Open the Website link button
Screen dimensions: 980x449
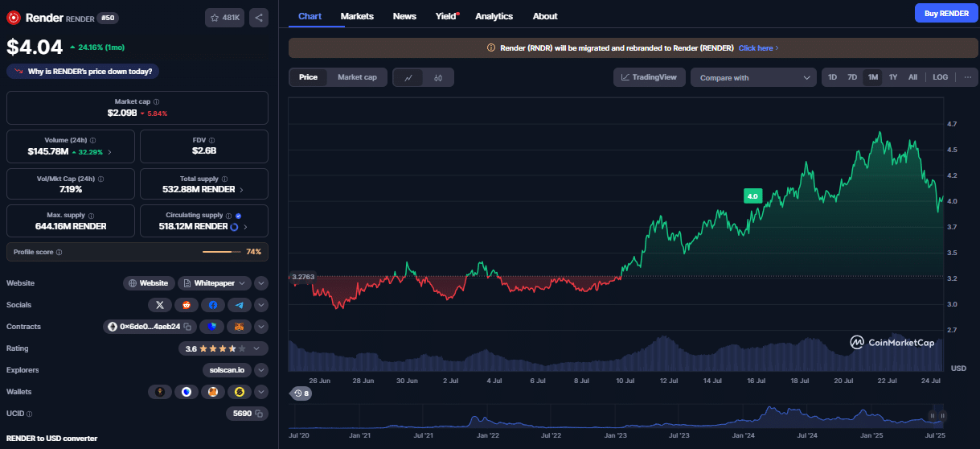(149, 283)
